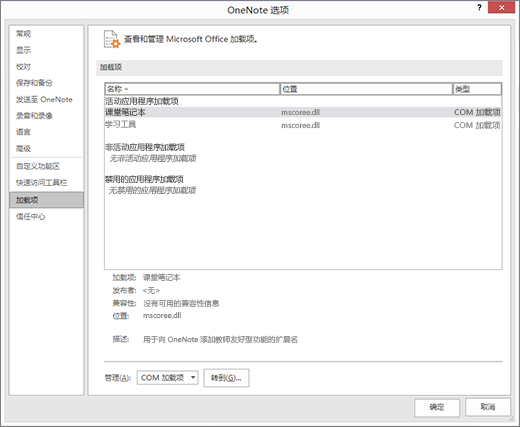Select 显示 in the sidebar
The image size is (520, 427).
click(x=23, y=50)
